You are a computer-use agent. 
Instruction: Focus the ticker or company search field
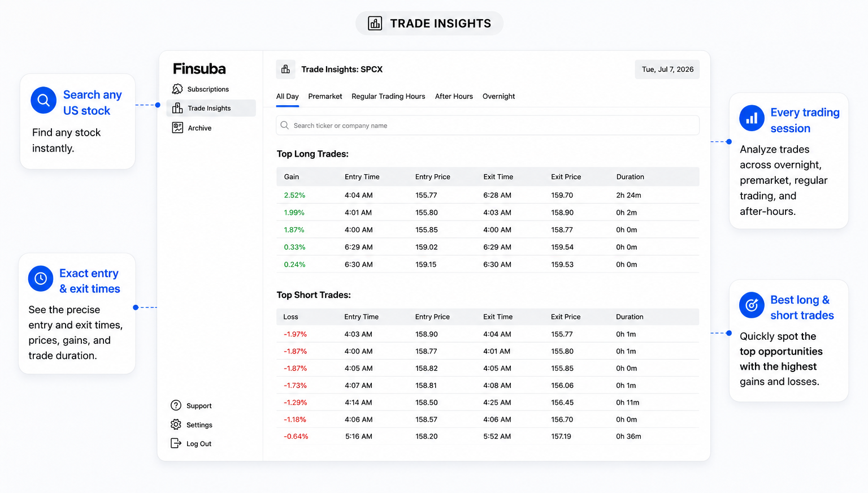point(488,126)
